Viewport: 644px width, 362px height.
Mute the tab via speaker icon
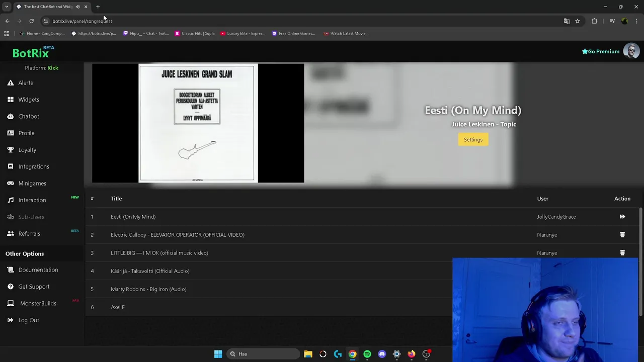point(77,7)
